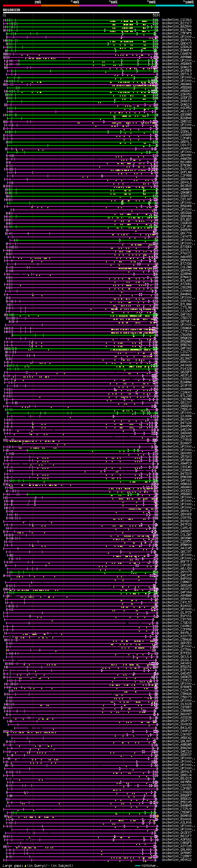197x868 pixels.
Task: Select label UniRef100_B2GB46
Action: pos(177,118)
